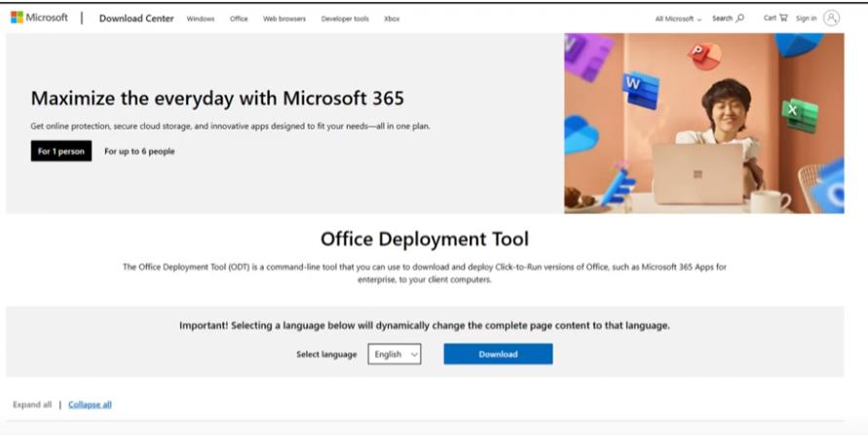
Task: Open the Windows menu item
Action: pyautogui.click(x=201, y=18)
